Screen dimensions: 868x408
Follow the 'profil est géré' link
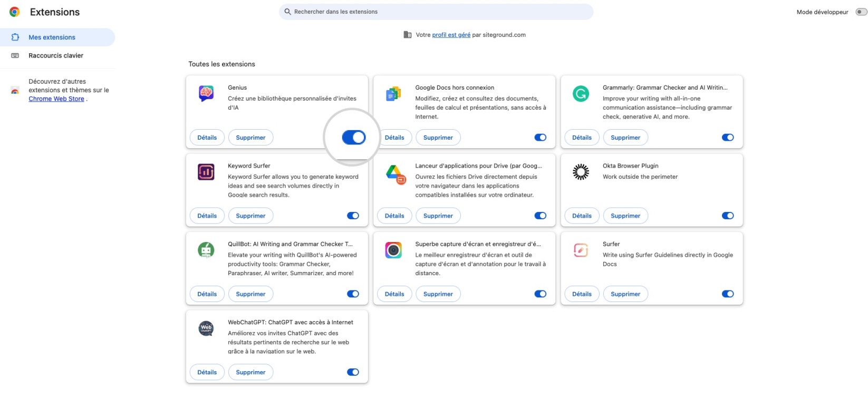(x=451, y=35)
